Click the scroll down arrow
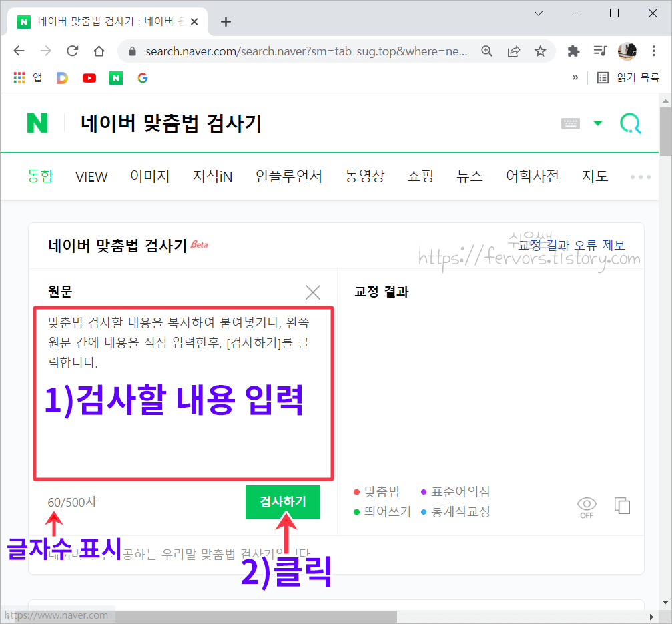The image size is (672, 624). (665, 603)
